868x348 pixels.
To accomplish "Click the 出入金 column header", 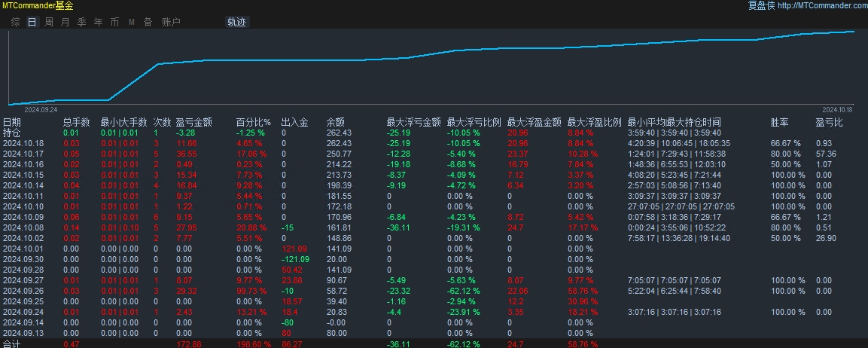I will [x=294, y=122].
